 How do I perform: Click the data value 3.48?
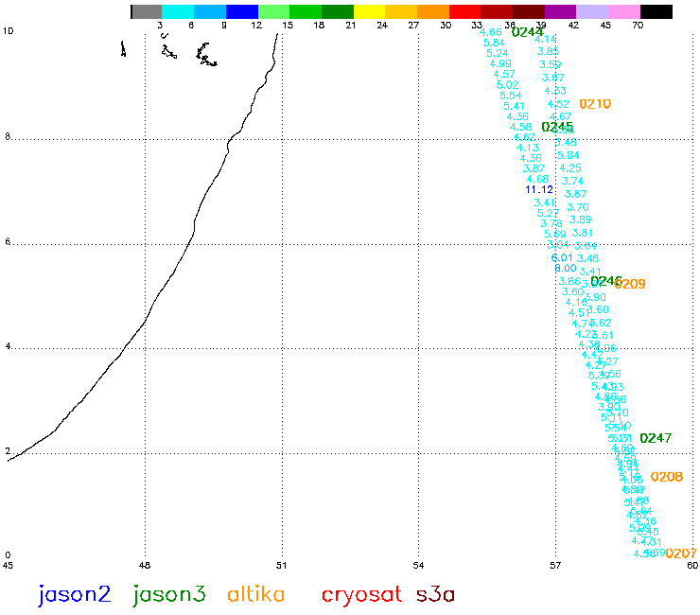click(x=588, y=258)
